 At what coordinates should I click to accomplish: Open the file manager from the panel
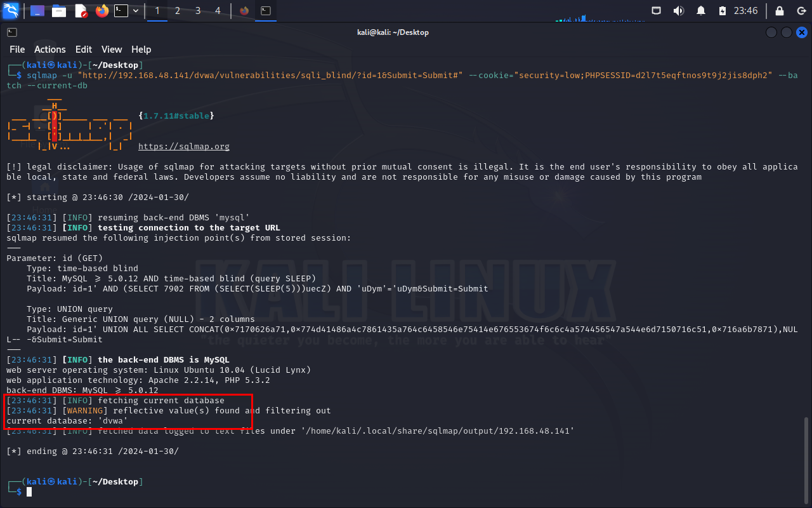click(x=59, y=11)
